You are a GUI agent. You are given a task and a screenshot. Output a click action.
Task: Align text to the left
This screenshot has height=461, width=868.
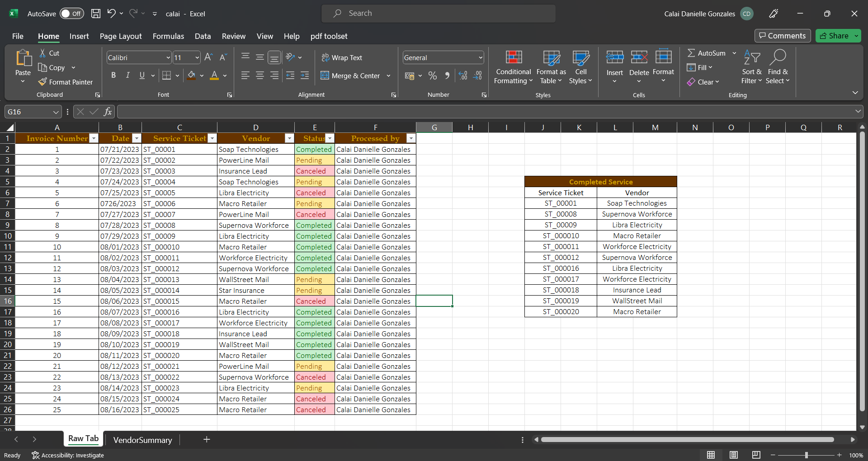[x=245, y=75]
